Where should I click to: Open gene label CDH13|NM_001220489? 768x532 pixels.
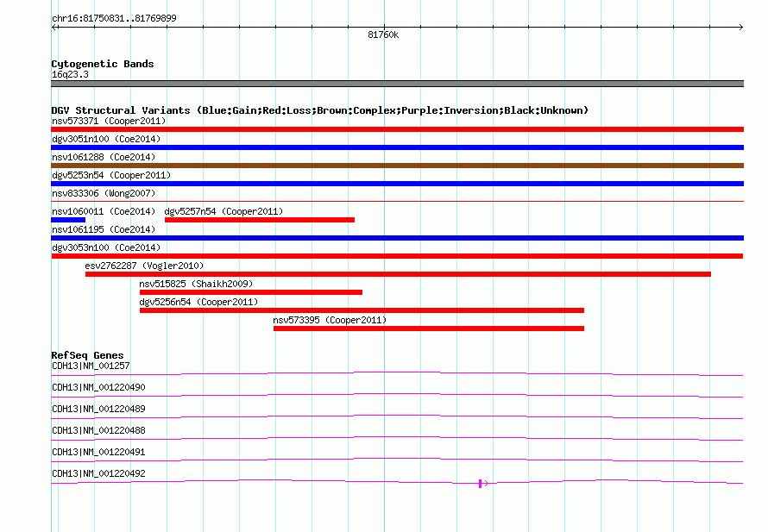pyautogui.click(x=98, y=410)
